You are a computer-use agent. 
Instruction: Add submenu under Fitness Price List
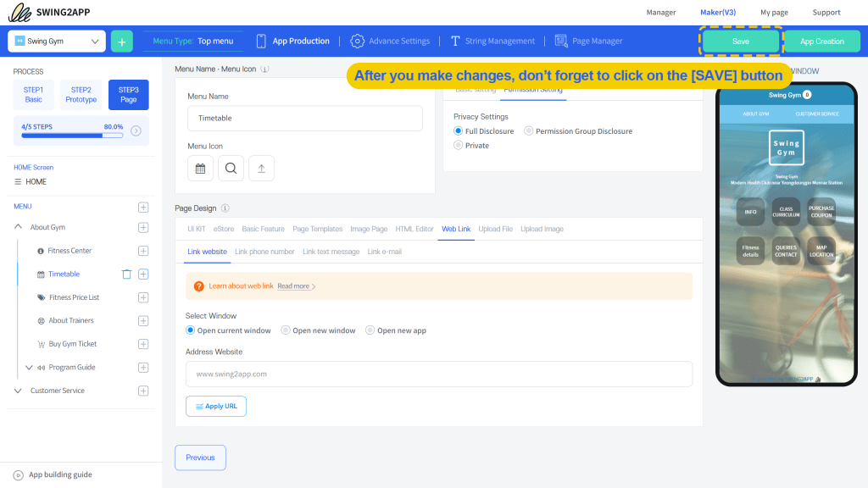143,297
